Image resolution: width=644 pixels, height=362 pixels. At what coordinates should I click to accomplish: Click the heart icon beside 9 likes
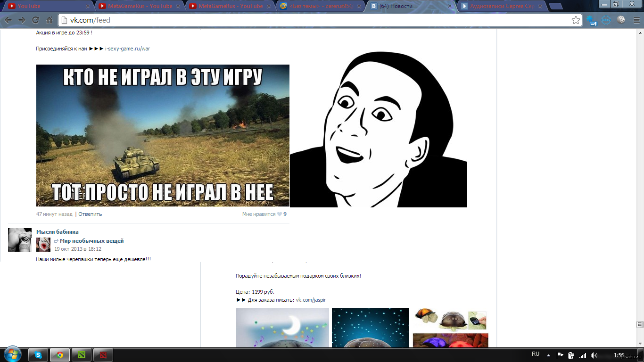coord(279,214)
